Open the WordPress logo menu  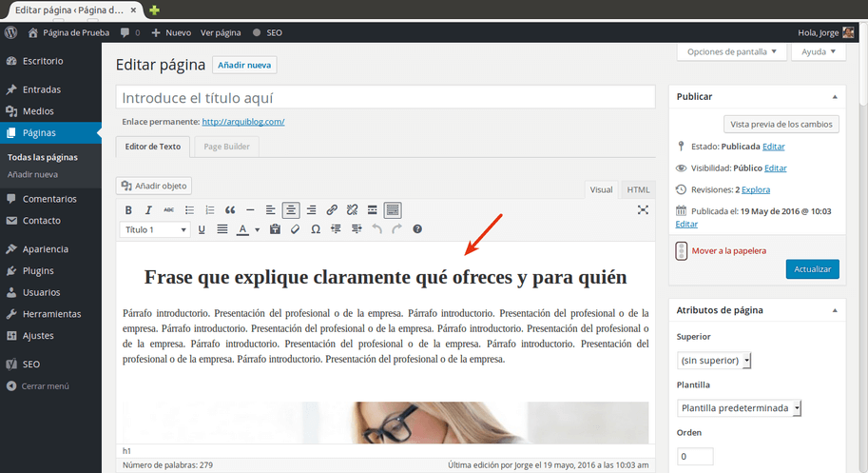point(10,32)
